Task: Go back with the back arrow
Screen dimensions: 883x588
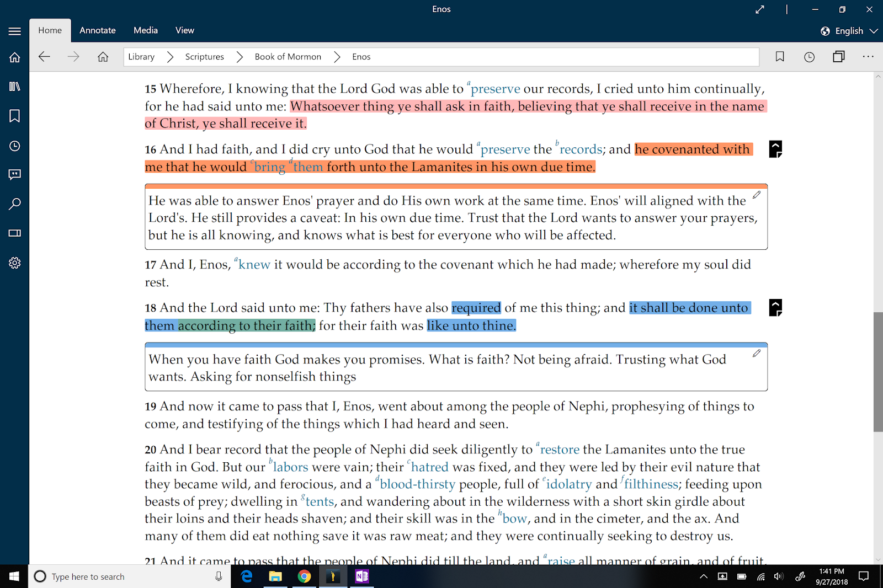Action: tap(44, 56)
